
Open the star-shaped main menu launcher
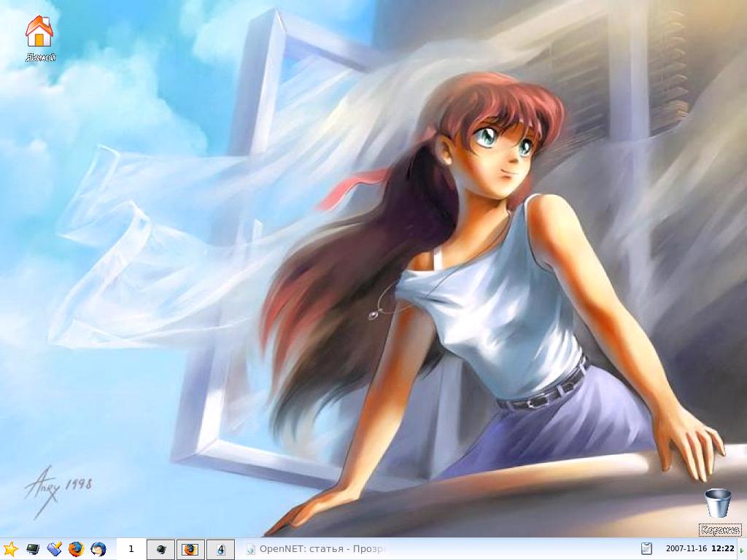pyautogui.click(x=9, y=549)
